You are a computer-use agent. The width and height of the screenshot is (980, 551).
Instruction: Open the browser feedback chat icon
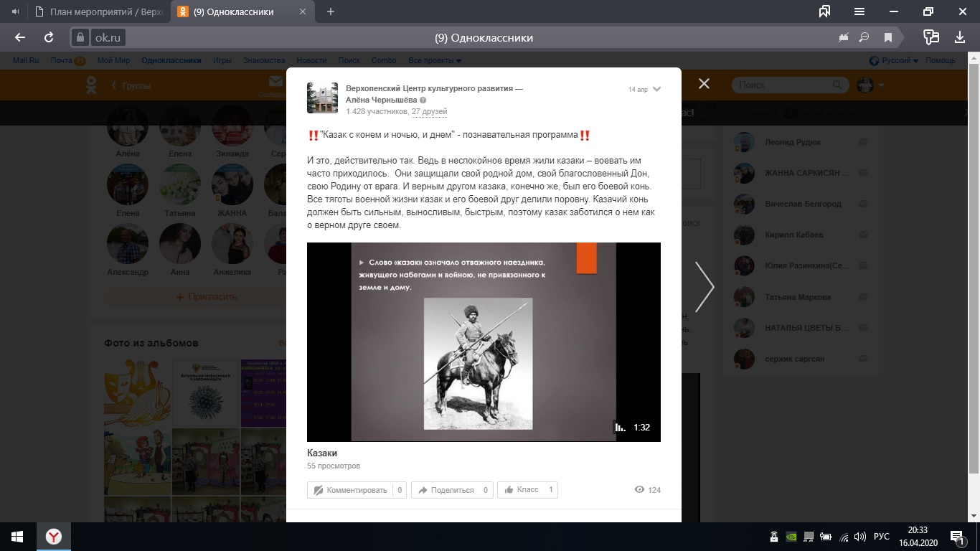[931, 37]
